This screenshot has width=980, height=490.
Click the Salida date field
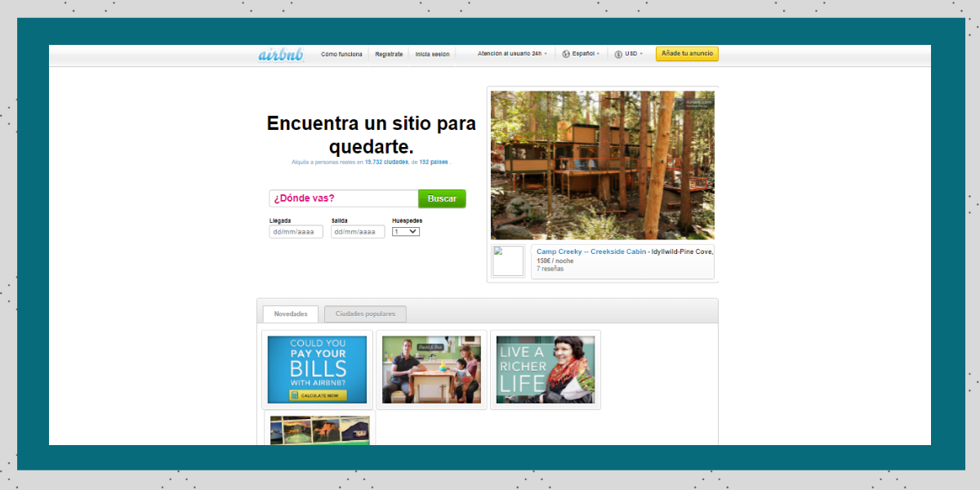[358, 232]
